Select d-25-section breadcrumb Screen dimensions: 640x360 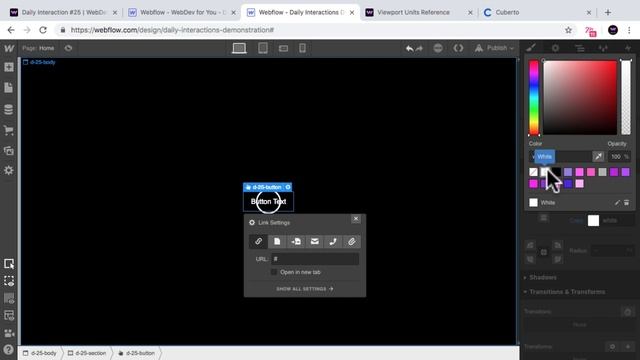pyautogui.click(x=87, y=353)
